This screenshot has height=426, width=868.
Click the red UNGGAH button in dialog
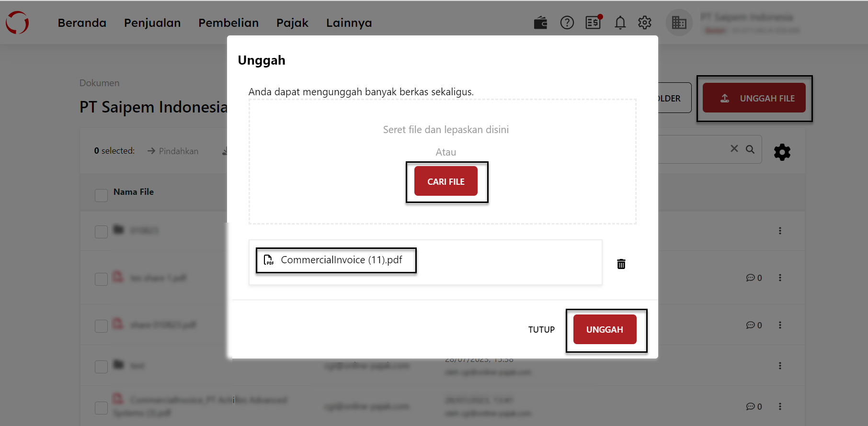[605, 329]
